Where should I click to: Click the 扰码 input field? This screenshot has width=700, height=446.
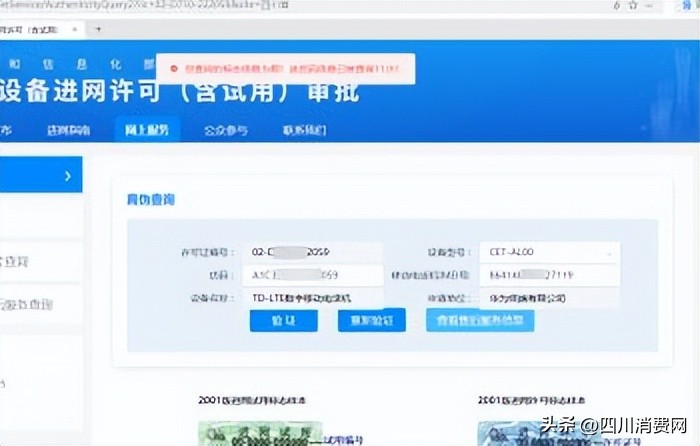312,275
